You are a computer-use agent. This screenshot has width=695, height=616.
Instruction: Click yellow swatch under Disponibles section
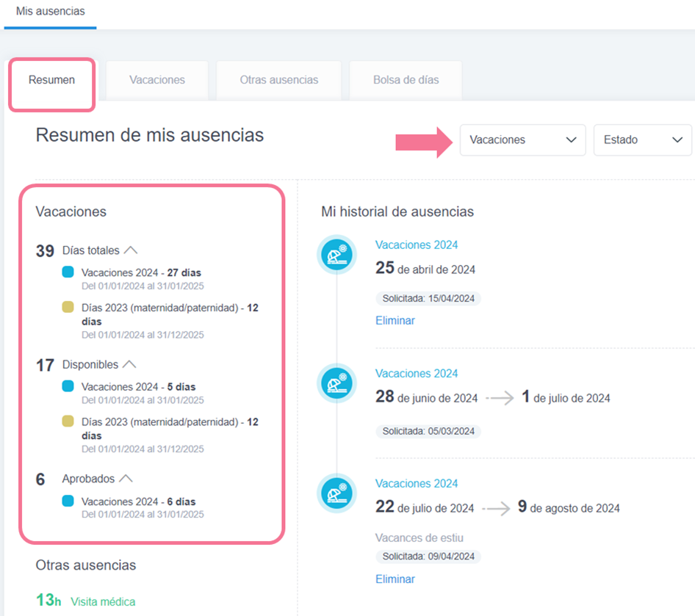(x=68, y=421)
